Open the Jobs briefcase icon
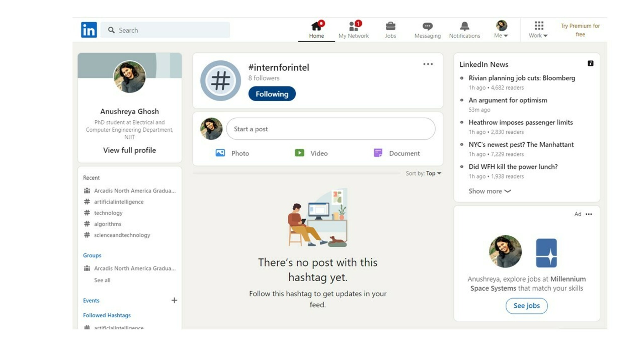 coord(390,26)
